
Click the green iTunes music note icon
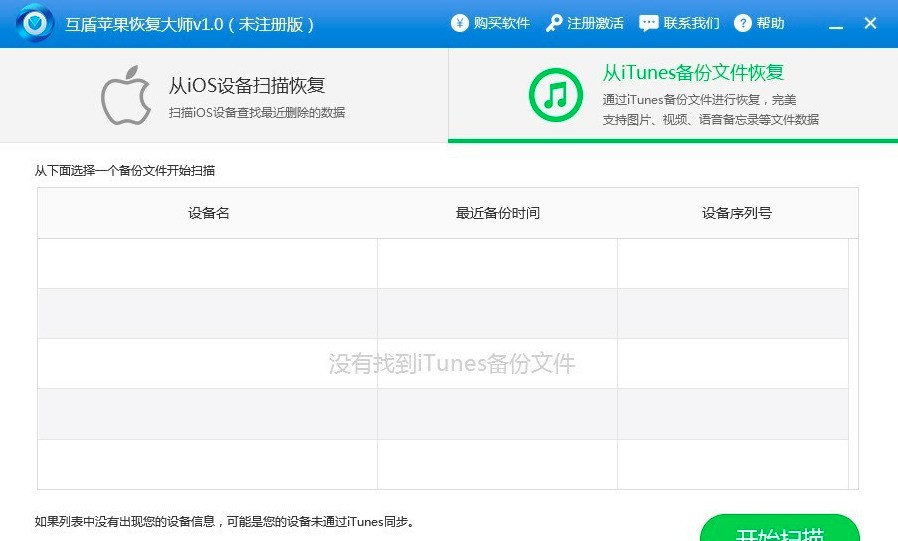(x=556, y=95)
